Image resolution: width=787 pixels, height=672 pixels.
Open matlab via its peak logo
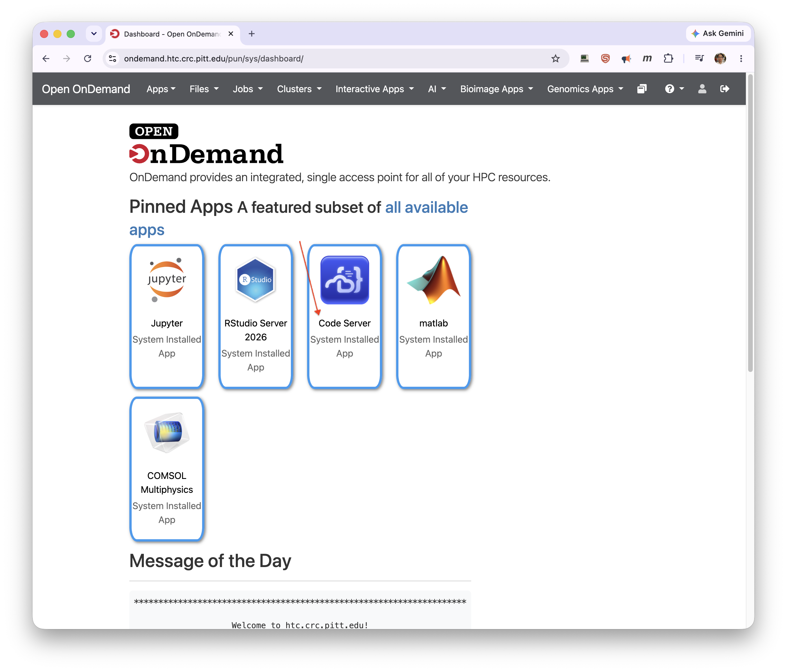[434, 280]
